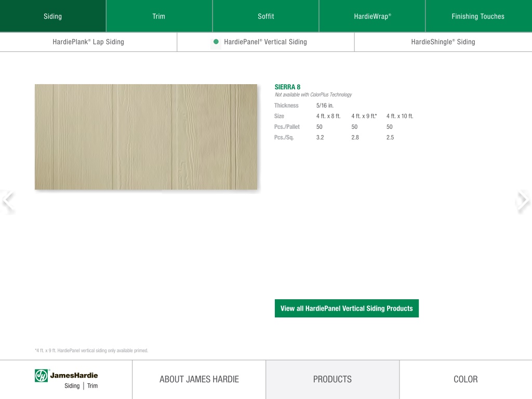Go to previous panel with left arrow

7,201
